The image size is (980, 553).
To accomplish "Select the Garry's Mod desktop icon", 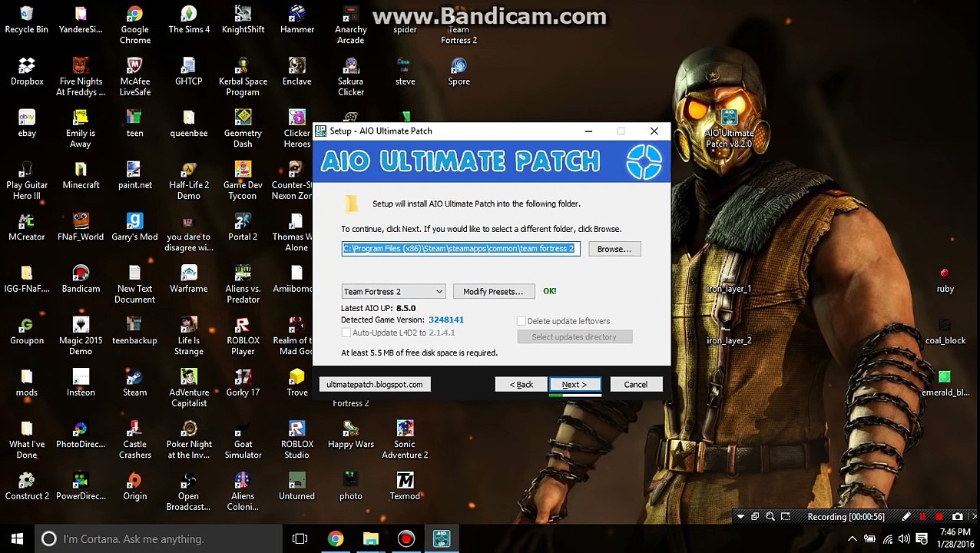I will point(134,227).
